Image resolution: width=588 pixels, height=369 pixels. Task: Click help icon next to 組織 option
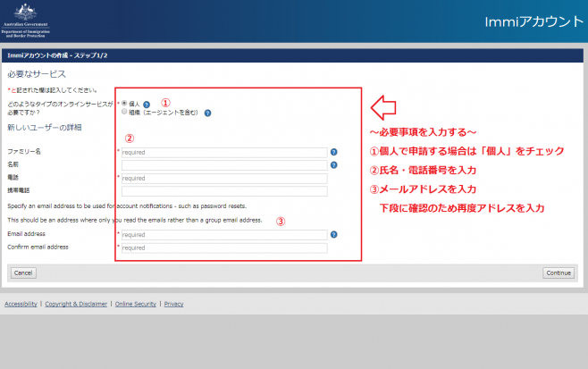(x=207, y=113)
